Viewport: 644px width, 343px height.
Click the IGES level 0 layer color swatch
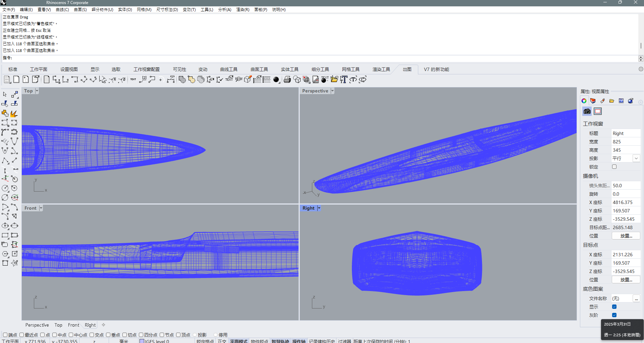(142, 341)
